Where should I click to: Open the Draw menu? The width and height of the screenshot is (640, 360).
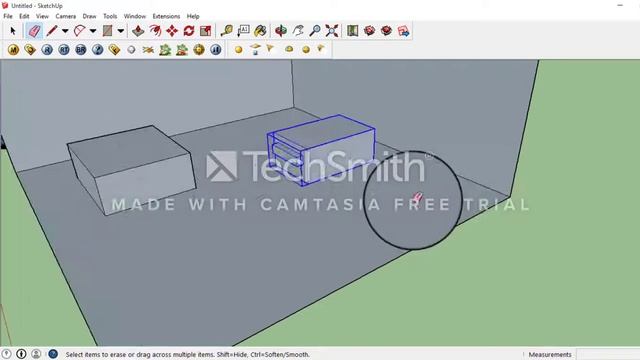click(x=89, y=16)
